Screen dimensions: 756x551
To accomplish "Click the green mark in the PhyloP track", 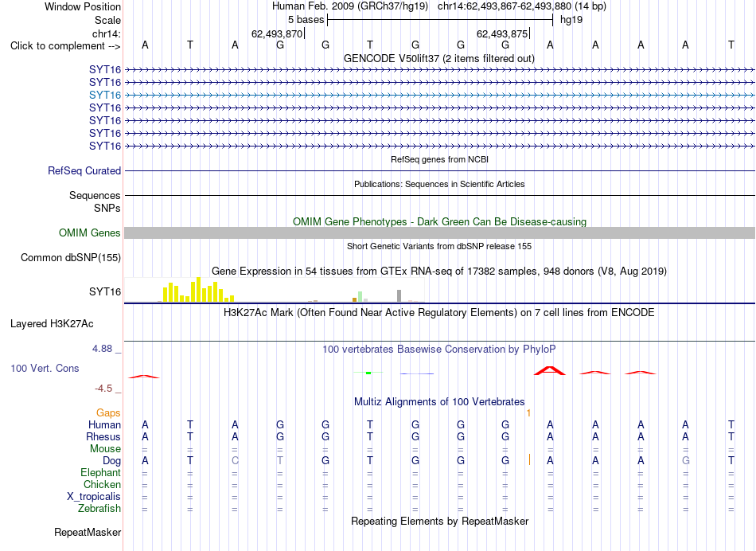I will click(x=368, y=373).
